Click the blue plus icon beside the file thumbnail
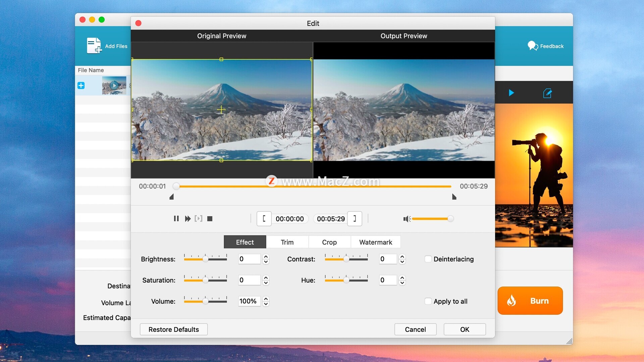This screenshot has width=644, height=362. [x=81, y=85]
